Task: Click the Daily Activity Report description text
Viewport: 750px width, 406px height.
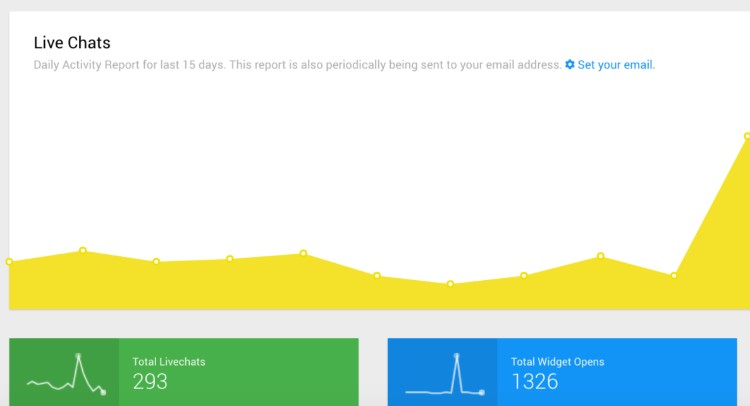Action: pyautogui.click(x=298, y=65)
